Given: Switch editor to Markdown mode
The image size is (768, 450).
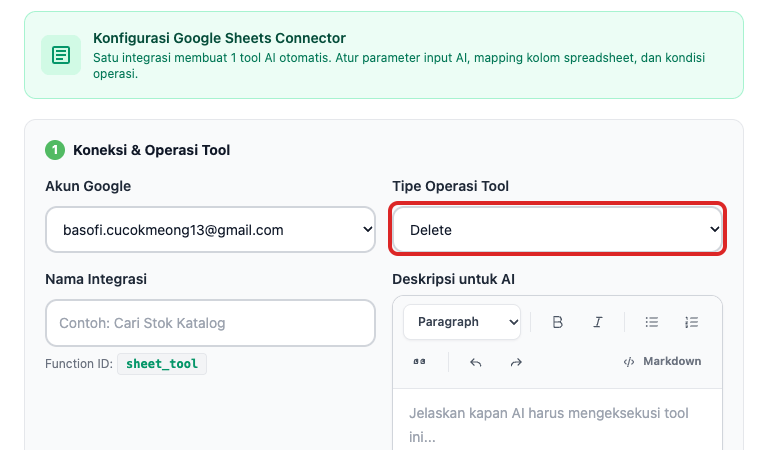Looking at the screenshot, I should (x=662, y=361).
